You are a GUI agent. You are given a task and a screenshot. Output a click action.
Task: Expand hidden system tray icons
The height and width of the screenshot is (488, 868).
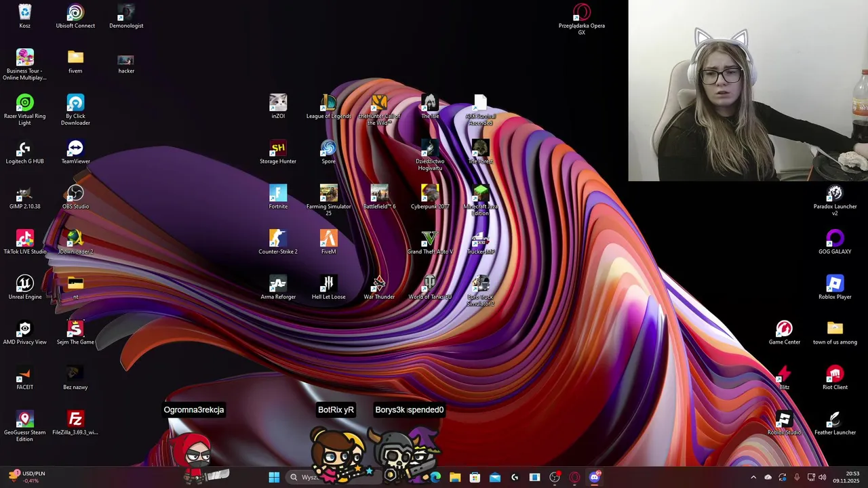click(x=753, y=477)
